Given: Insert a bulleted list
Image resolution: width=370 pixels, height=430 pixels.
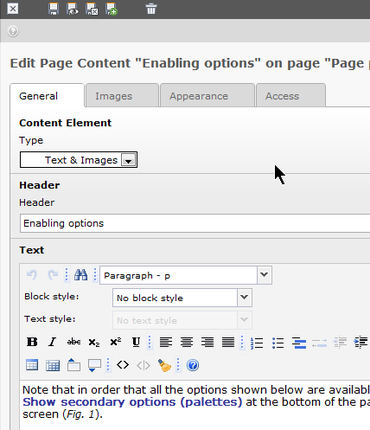Looking at the screenshot, I should pos(278,343).
